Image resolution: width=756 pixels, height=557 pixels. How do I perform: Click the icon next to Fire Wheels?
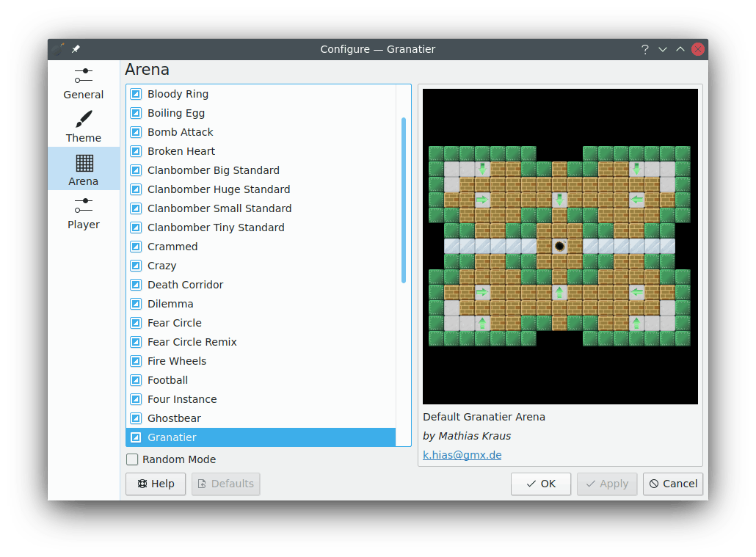click(x=136, y=361)
